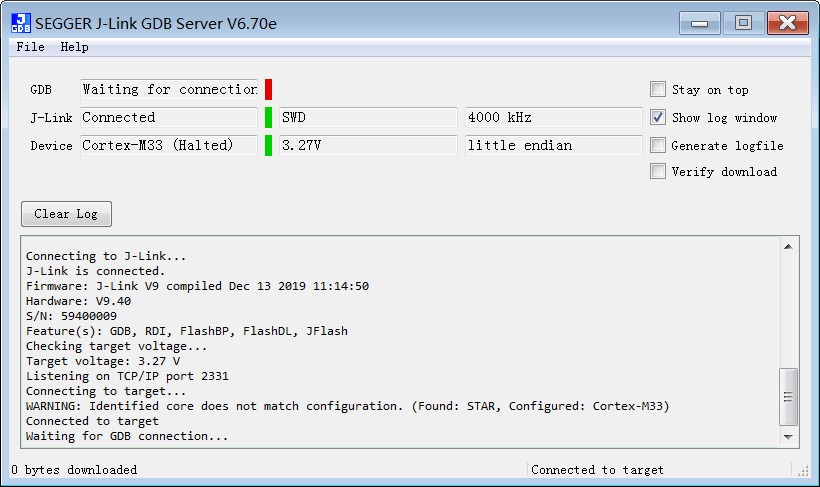Click log line 'Listening on TCP/IP port 2331'

tap(127, 376)
